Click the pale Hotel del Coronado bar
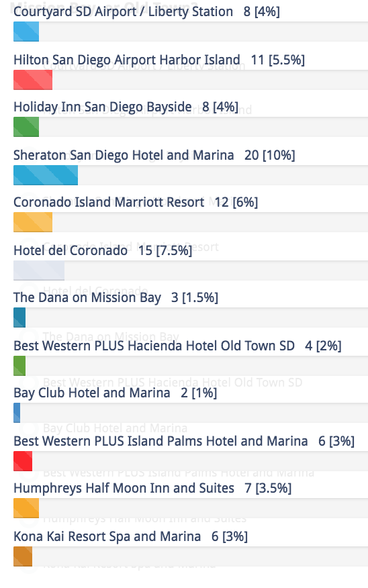The height and width of the screenshot is (588, 368). pos(39,271)
